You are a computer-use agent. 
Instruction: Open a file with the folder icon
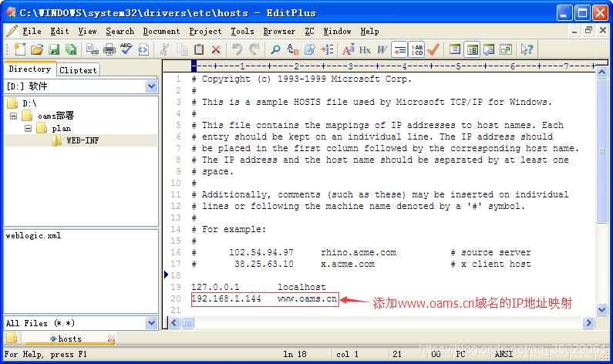[37, 49]
